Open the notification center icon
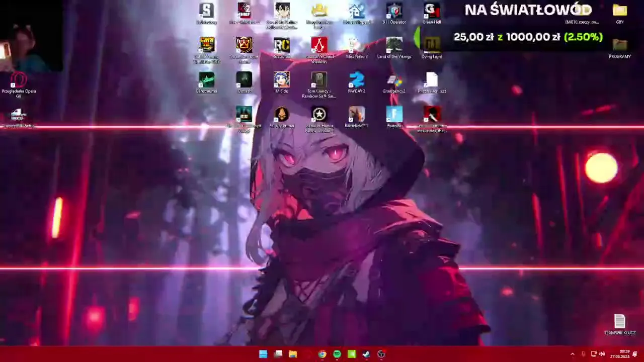 point(635,354)
